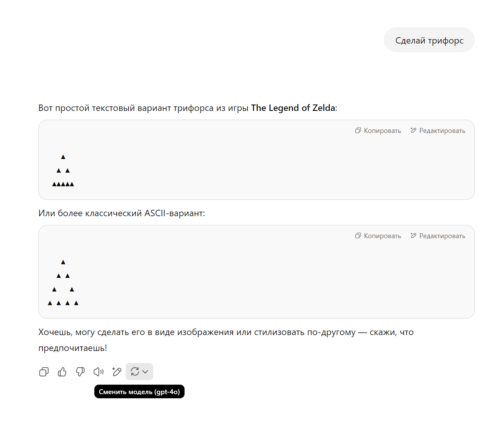
Task: Click the hollow triforce art in second block
Action: 63,282
